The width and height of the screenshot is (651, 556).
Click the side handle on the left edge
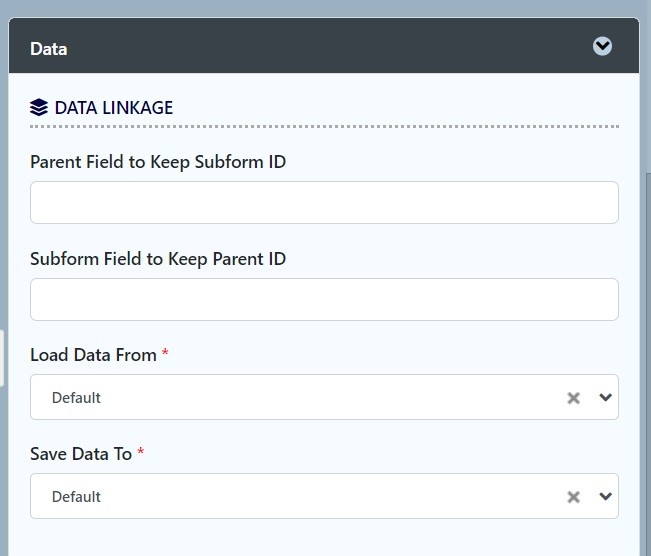2,357
